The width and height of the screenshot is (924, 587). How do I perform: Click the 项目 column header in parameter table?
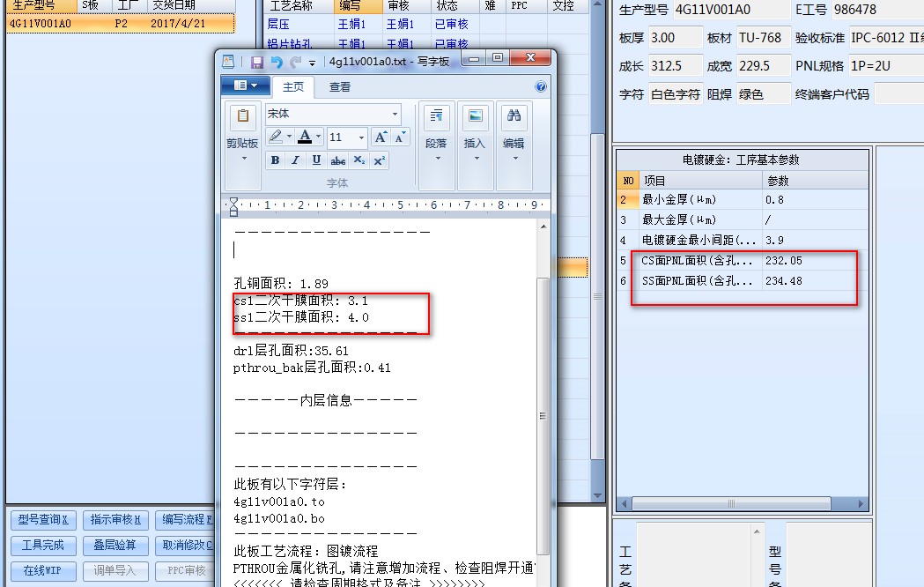700,181
